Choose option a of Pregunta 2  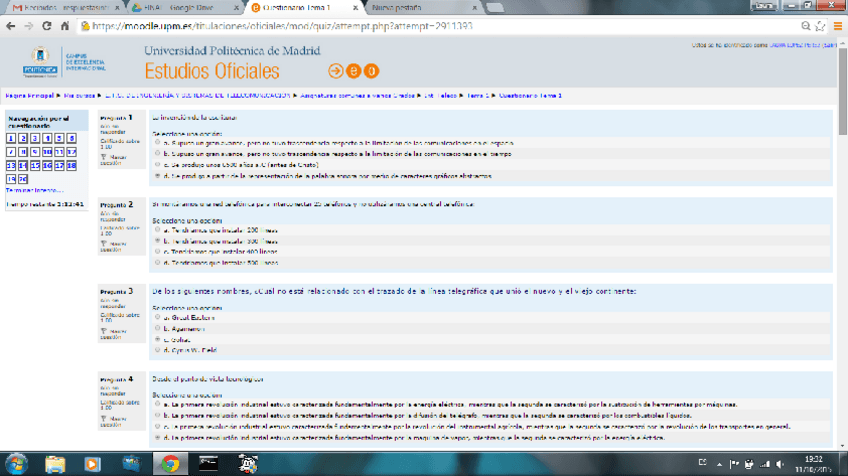pyautogui.click(x=158, y=230)
